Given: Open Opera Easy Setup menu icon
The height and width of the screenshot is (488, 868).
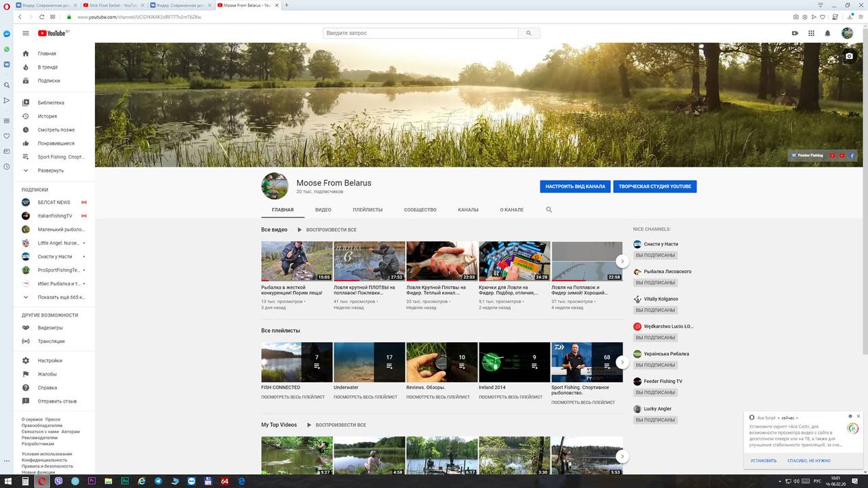Looking at the screenshot, I should click(x=860, y=16).
